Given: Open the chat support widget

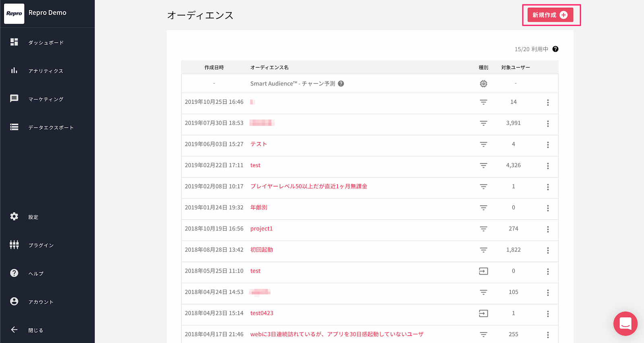Looking at the screenshot, I should (x=625, y=323).
